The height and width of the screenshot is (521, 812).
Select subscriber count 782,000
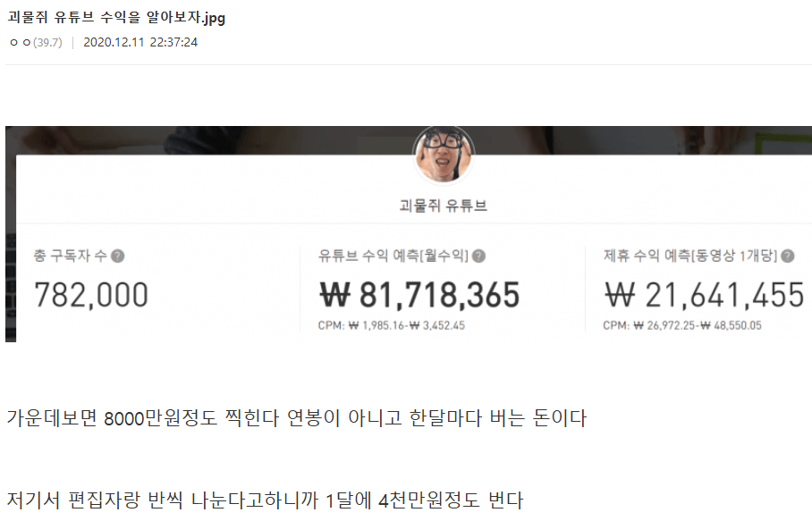point(91,296)
